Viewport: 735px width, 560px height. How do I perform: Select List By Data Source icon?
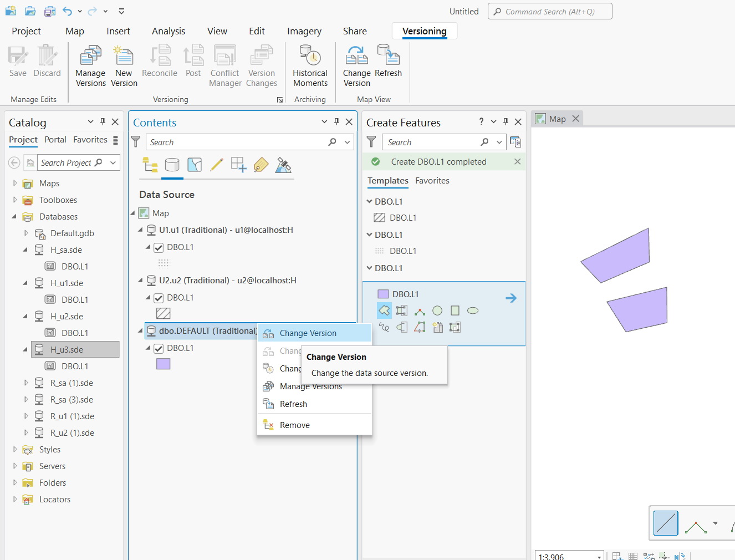(172, 165)
